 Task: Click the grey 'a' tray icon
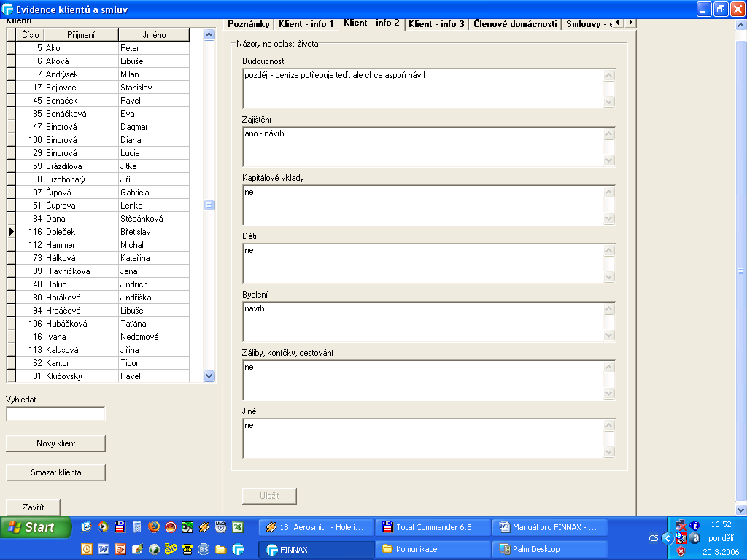pyautogui.click(x=694, y=538)
